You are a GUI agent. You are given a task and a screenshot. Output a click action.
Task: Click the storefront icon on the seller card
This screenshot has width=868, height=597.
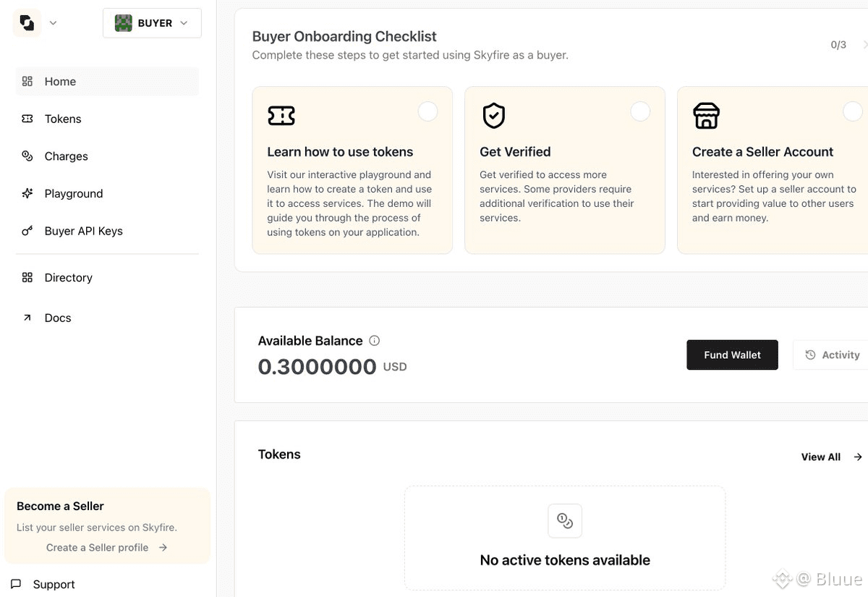click(706, 116)
